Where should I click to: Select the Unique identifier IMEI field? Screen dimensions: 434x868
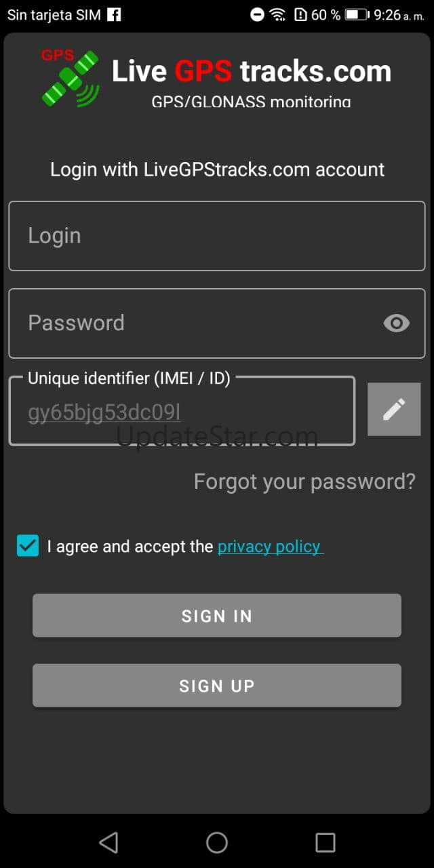tap(182, 411)
